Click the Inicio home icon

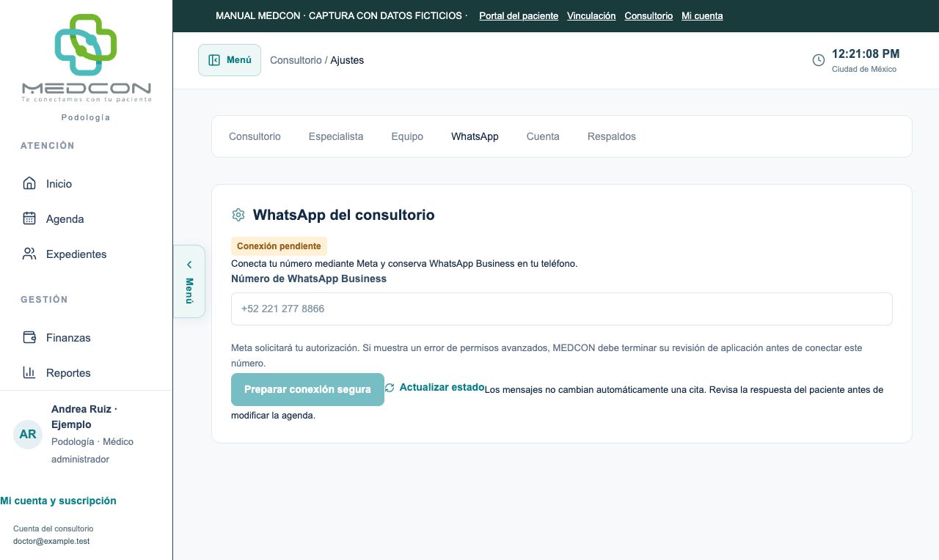(x=29, y=183)
